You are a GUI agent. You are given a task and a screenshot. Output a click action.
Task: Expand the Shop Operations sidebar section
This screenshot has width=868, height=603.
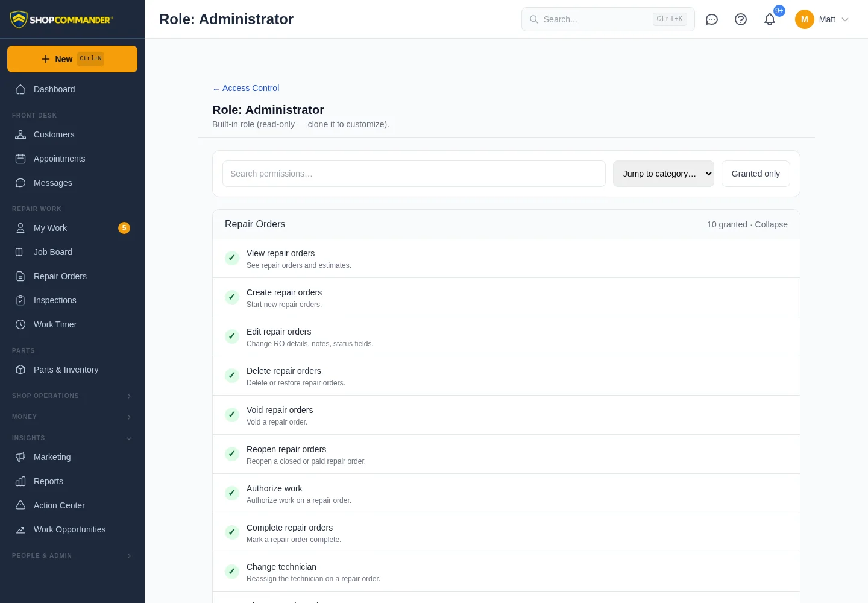(x=72, y=396)
